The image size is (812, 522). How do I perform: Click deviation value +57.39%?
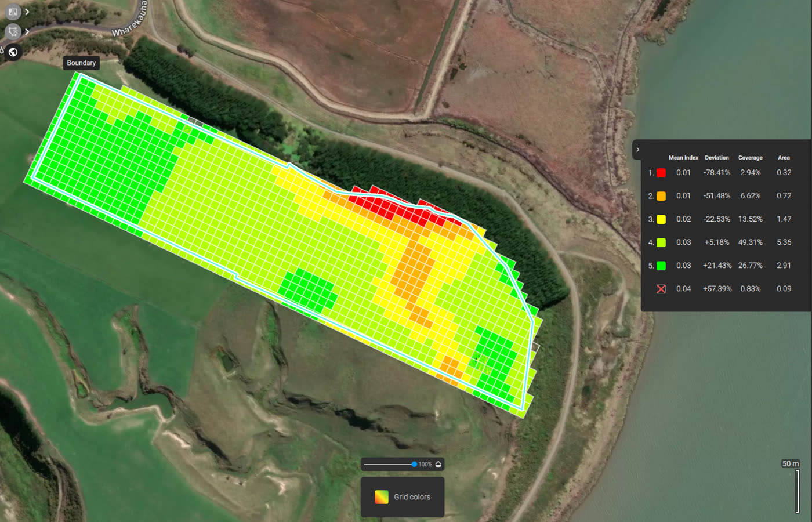717,289
